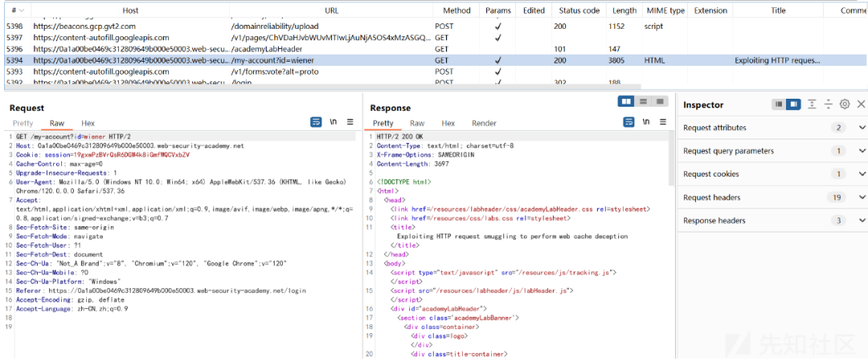The height and width of the screenshot is (362, 868).
Task: Select side-by-side request/response layout
Action: pos(627,102)
